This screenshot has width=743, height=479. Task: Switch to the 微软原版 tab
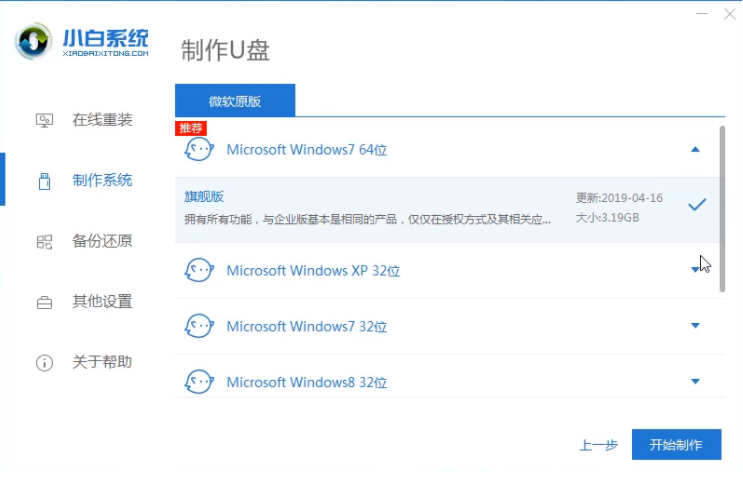235,101
